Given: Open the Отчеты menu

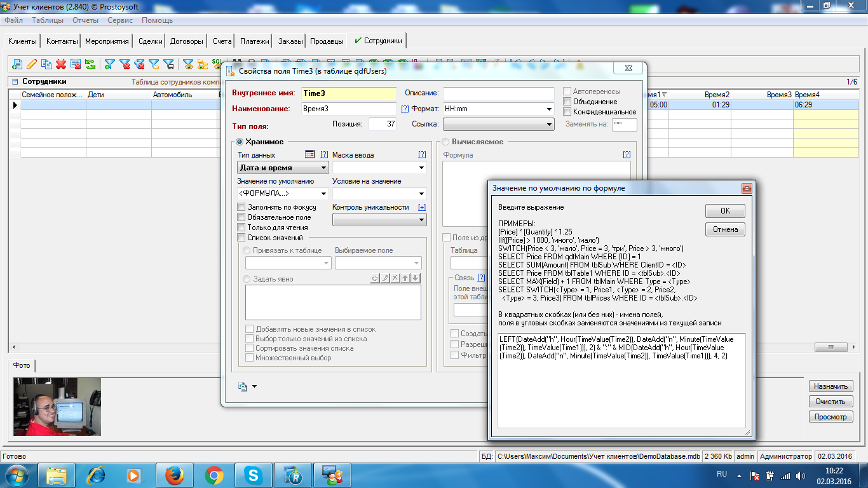Looking at the screenshot, I should pyautogui.click(x=85, y=20).
